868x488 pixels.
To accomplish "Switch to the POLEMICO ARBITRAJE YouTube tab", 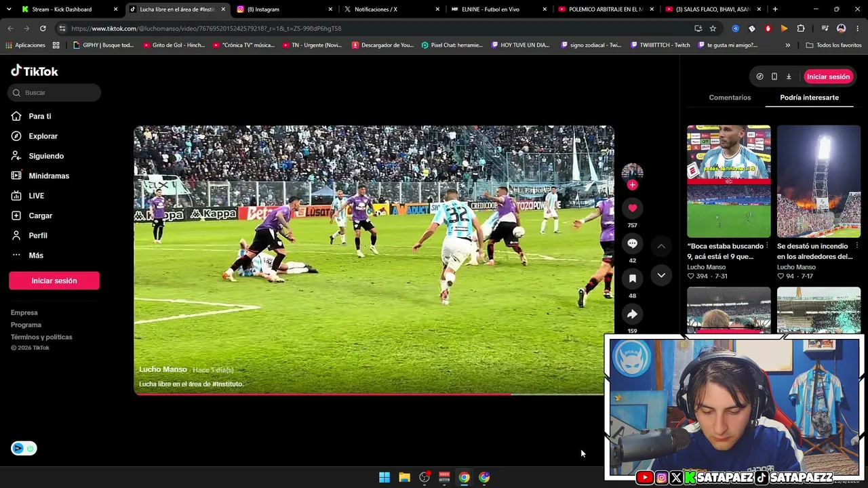I will pyautogui.click(x=606, y=9).
